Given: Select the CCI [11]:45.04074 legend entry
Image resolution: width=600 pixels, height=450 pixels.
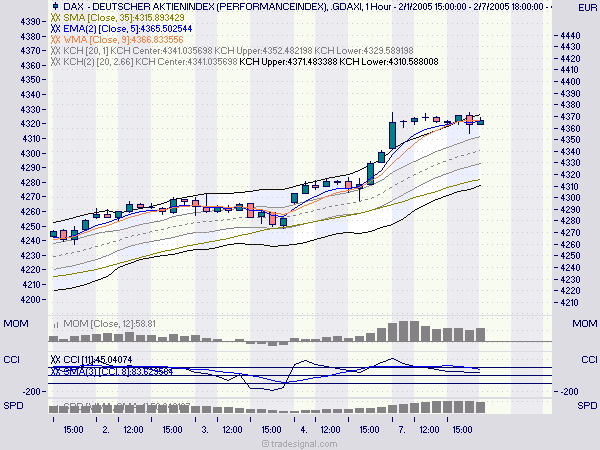Looking at the screenshot, I should [98, 360].
